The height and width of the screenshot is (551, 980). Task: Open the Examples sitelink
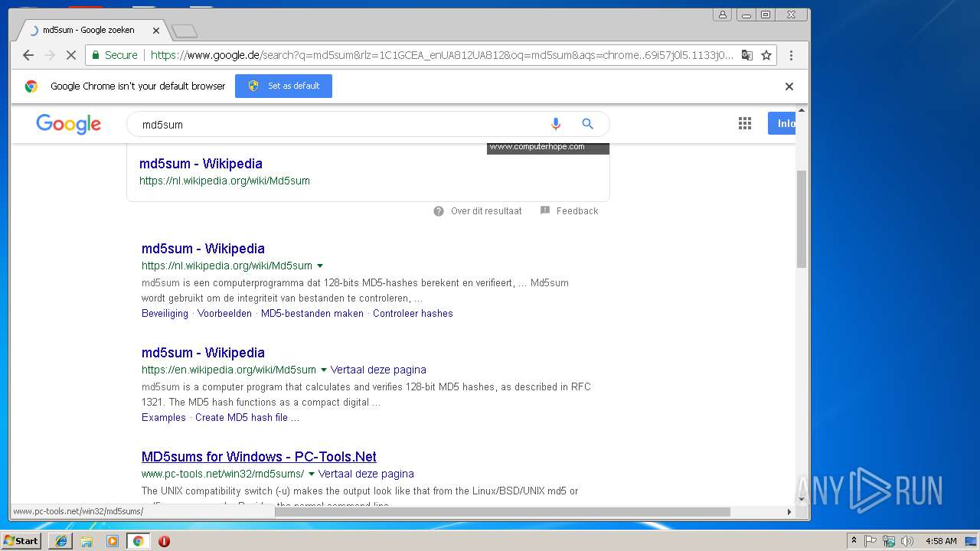(164, 418)
